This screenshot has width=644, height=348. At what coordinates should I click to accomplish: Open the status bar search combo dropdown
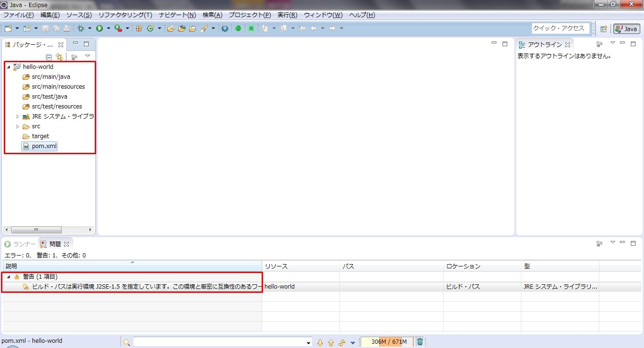(x=308, y=342)
